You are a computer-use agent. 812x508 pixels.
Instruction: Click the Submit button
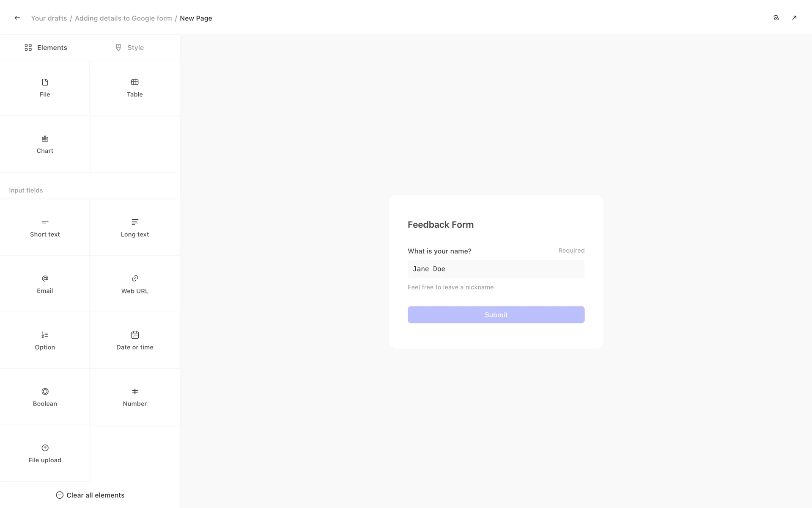click(496, 315)
